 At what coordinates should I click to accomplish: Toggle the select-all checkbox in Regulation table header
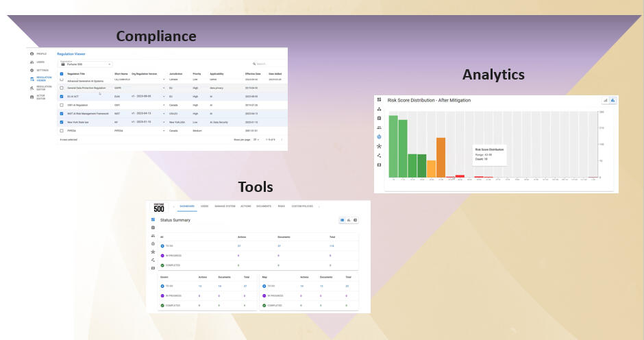tap(62, 74)
